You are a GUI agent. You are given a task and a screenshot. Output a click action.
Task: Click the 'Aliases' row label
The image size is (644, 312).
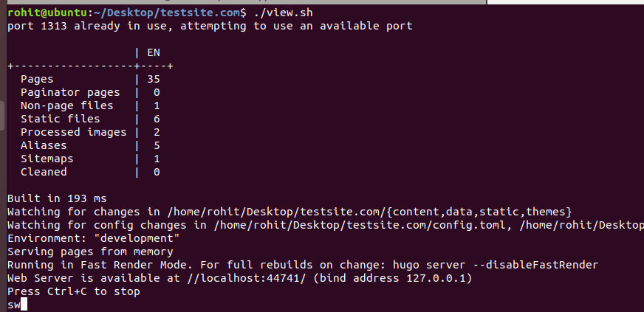coord(44,145)
